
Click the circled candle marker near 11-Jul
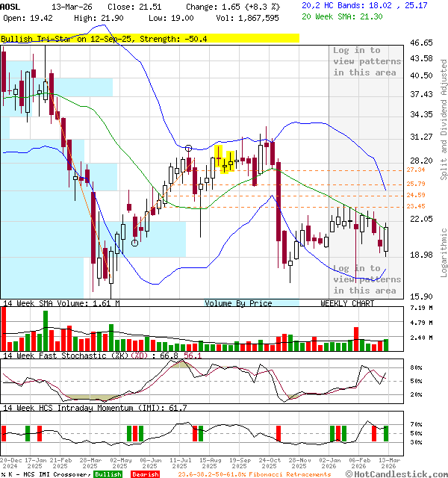tap(189, 149)
